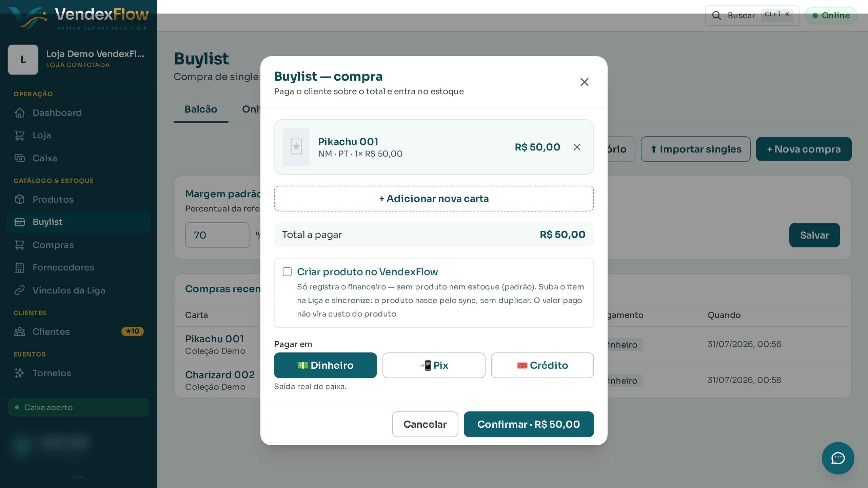Open Compras in the sidebar
Screen dimensions: 868x488
tap(79, 245)
